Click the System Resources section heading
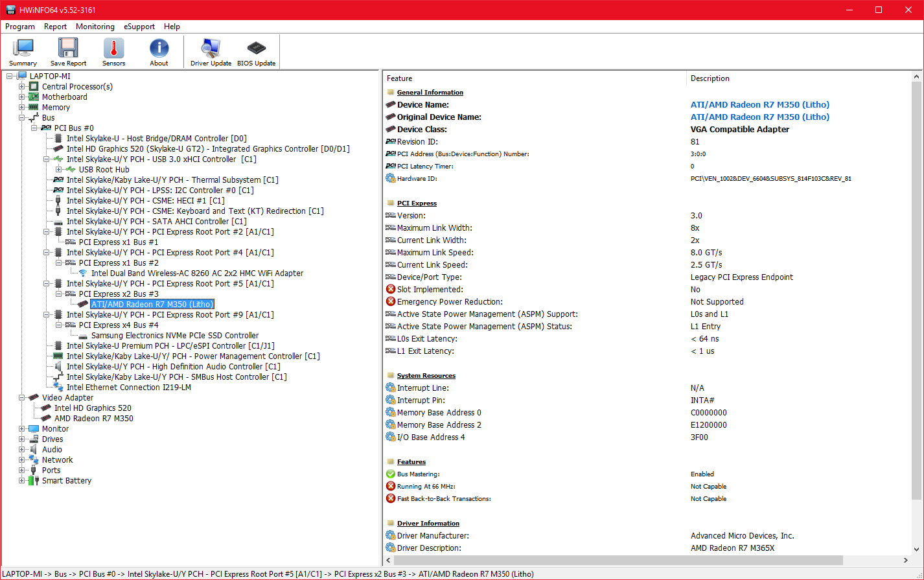 tap(426, 376)
